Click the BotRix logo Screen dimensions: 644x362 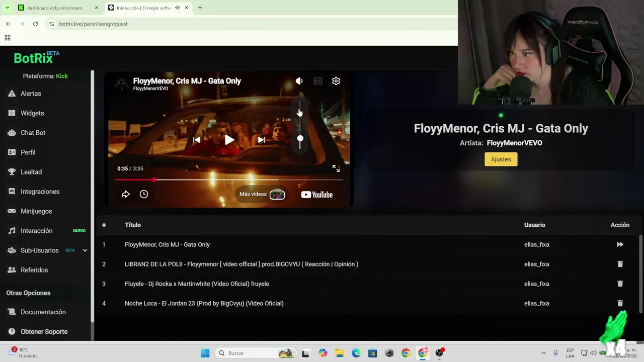click(36, 57)
